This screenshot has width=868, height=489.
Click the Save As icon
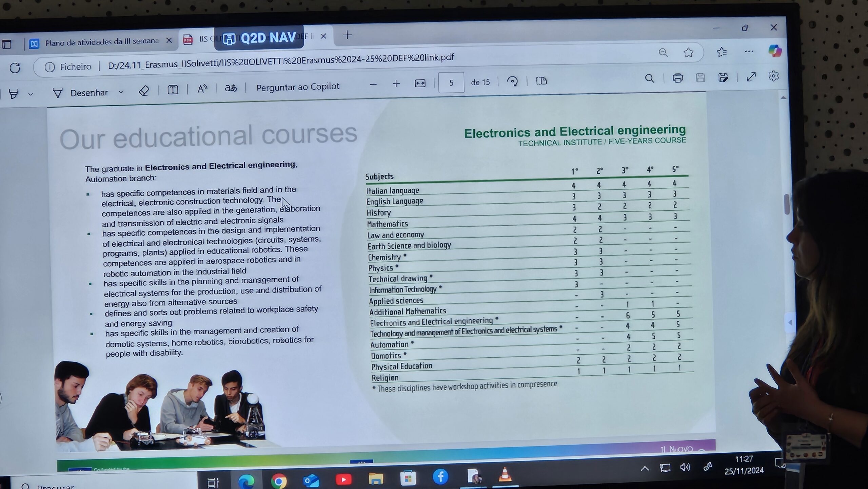[723, 78]
